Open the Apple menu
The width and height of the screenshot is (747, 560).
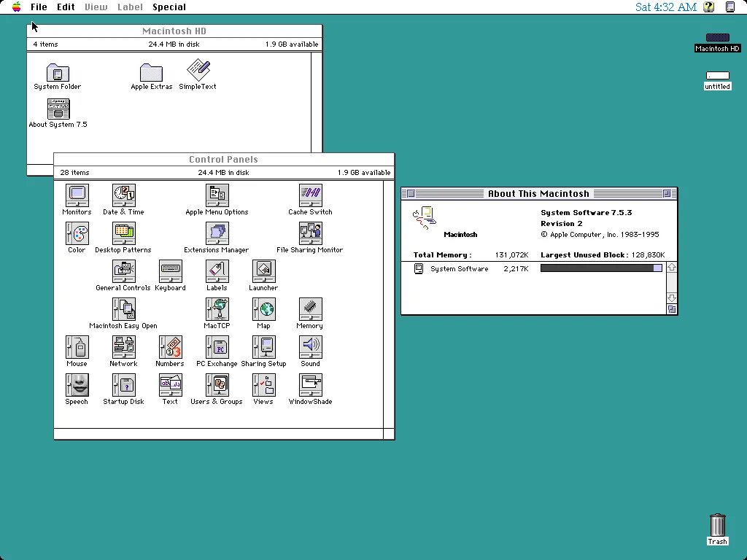click(x=17, y=7)
